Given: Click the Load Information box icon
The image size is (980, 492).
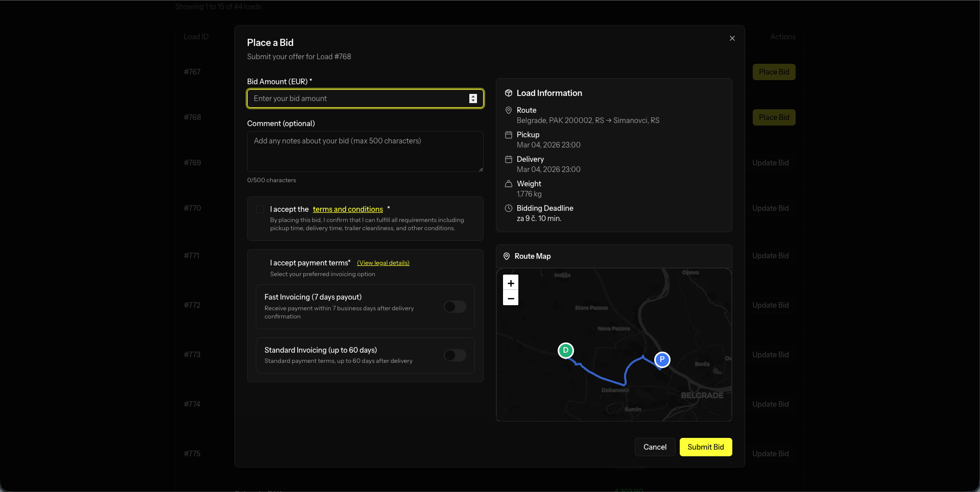Looking at the screenshot, I should [x=508, y=93].
